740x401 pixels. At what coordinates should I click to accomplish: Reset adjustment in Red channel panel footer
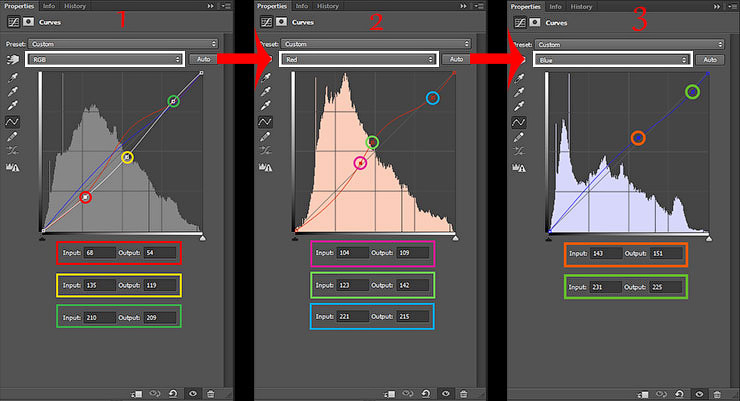(x=426, y=393)
